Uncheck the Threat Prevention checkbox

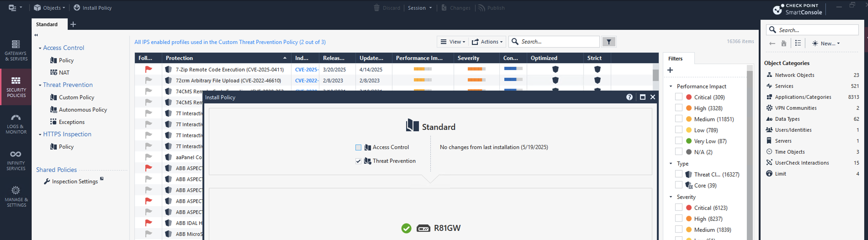(358, 161)
